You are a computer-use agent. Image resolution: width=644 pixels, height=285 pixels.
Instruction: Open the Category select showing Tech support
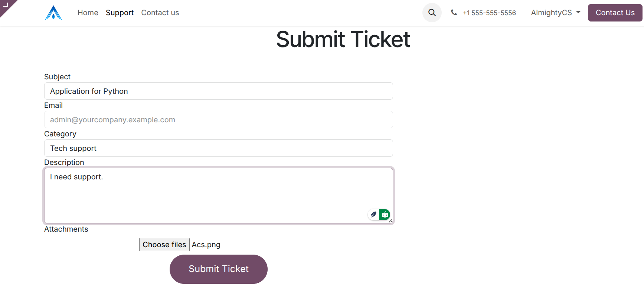(x=218, y=148)
